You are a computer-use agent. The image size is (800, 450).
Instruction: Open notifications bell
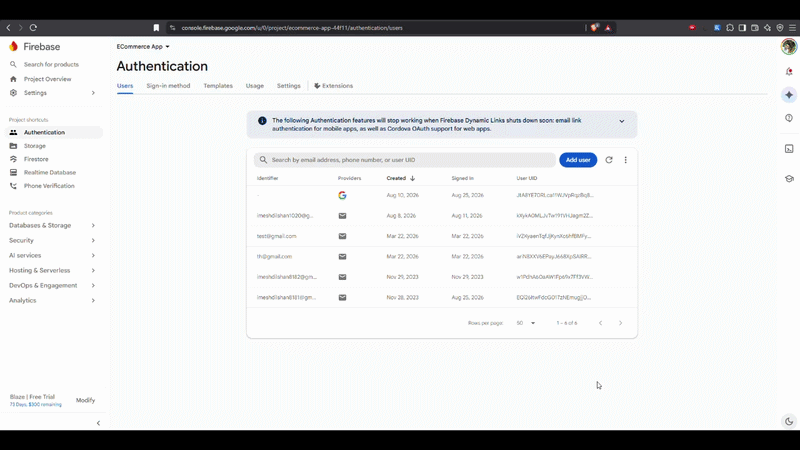click(x=789, y=71)
